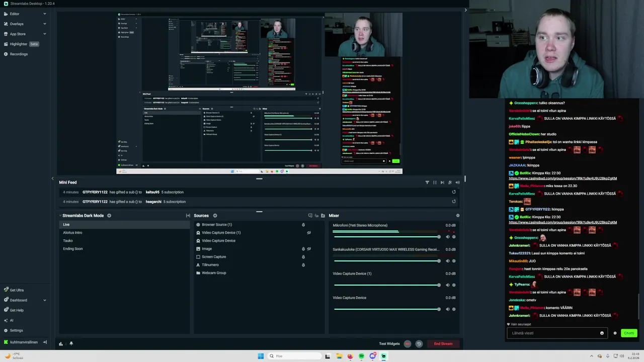Expand the App Store sidebar chevron
The image size is (644, 362).
pyautogui.click(x=44, y=34)
